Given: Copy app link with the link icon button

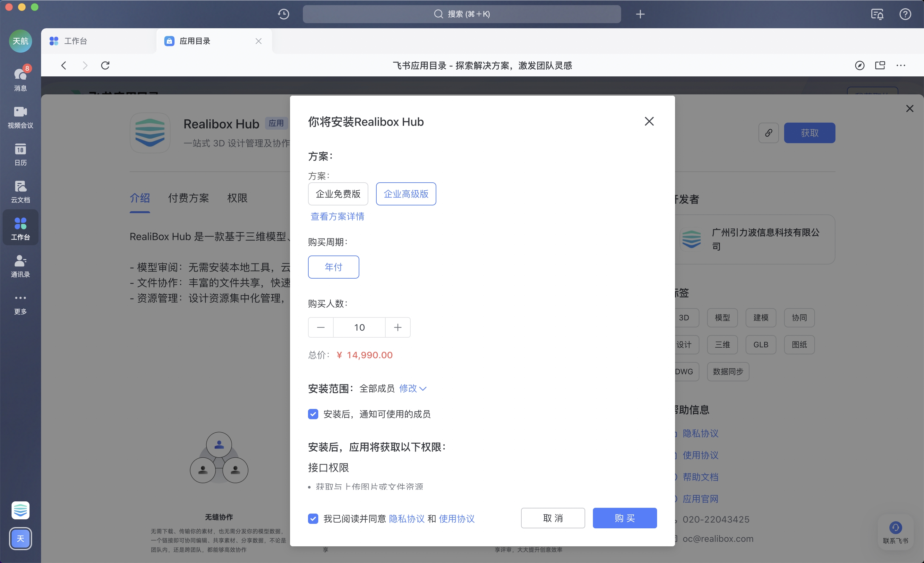Looking at the screenshot, I should (768, 133).
